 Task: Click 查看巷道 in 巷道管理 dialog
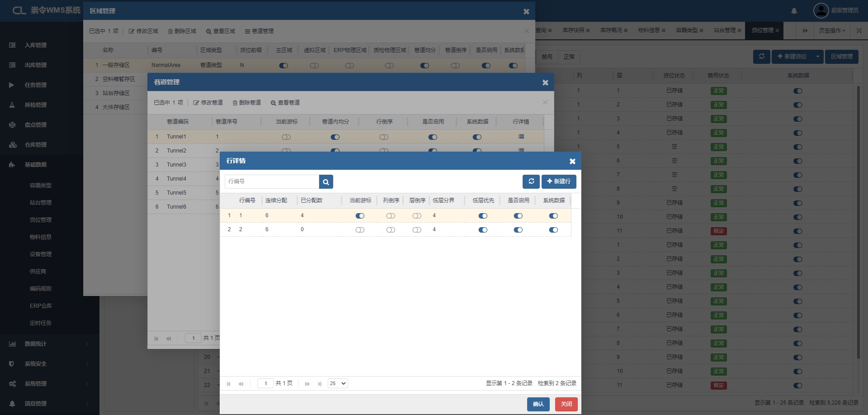point(285,103)
